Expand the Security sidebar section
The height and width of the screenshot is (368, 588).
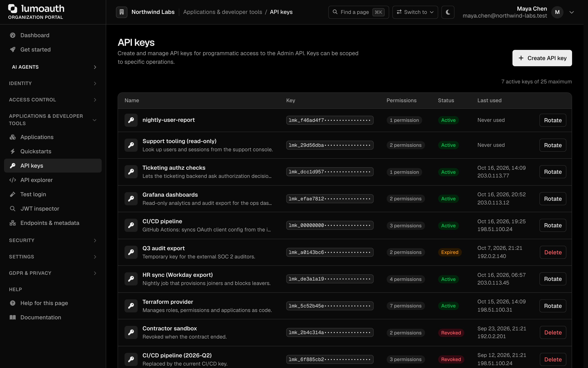click(53, 240)
